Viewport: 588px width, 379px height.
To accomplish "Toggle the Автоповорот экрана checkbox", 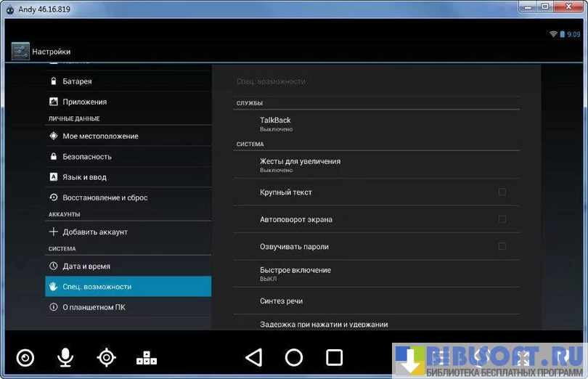I will (502, 219).
